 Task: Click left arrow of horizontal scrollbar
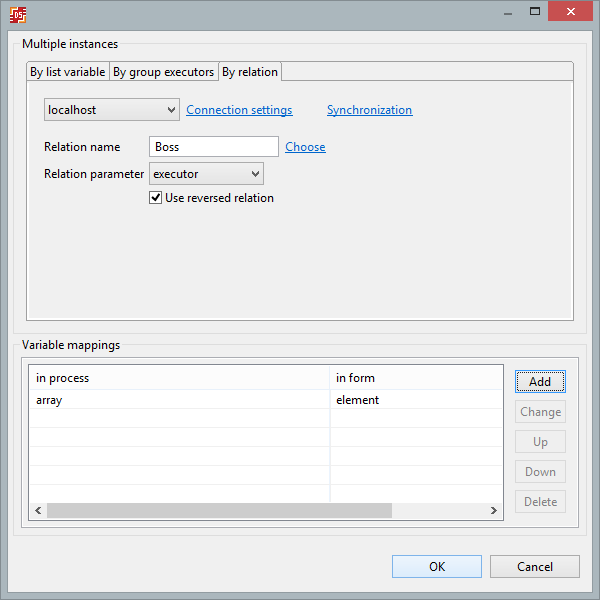tap(38, 510)
